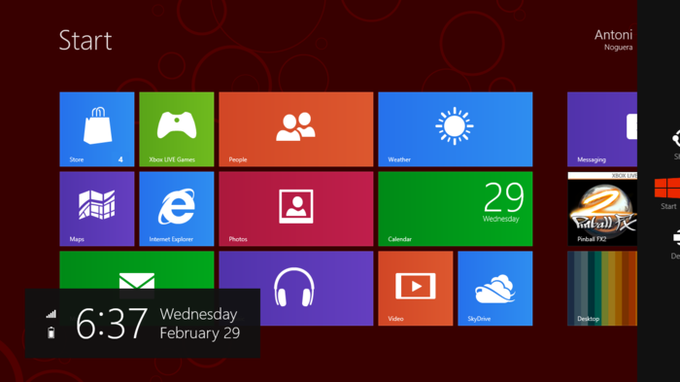Click the battery icon in the clock overlay
The height and width of the screenshot is (382, 680).
click(x=51, y=333)
